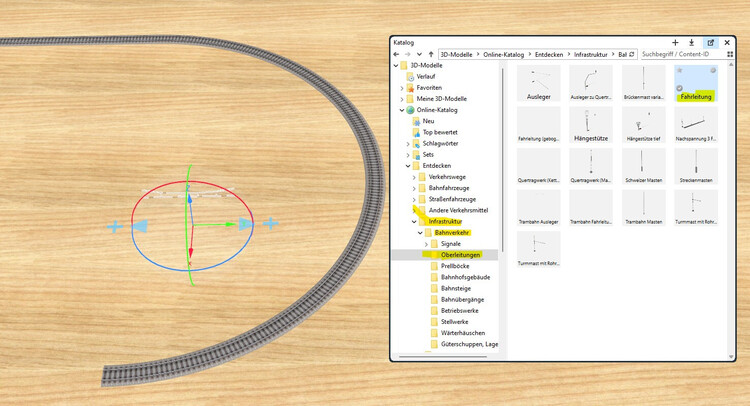Select Andere Verkehrsmittel folder

pyautogui.click(x=458, y=210)
